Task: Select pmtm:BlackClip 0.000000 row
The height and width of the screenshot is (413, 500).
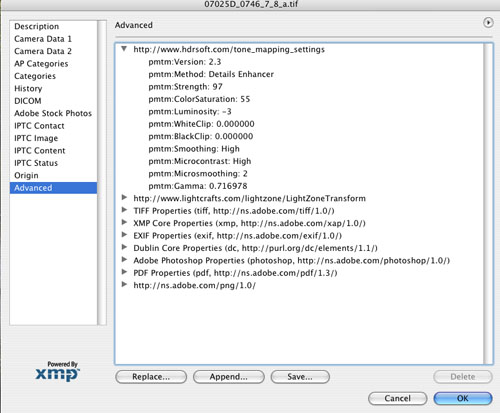Action: pyautogui.click(x=201, y=136)
